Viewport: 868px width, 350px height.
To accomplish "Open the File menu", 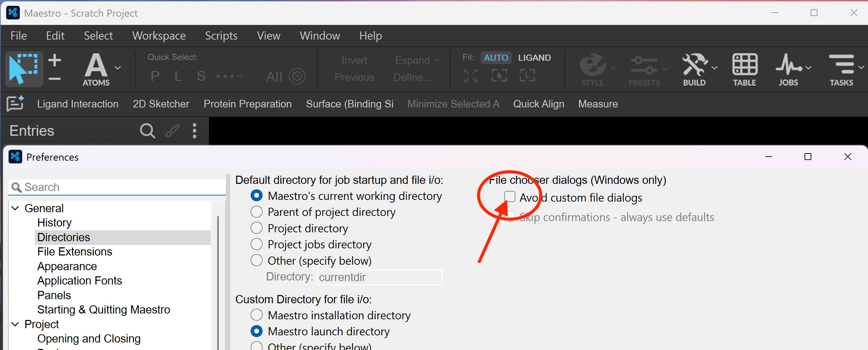I will 18,35.
